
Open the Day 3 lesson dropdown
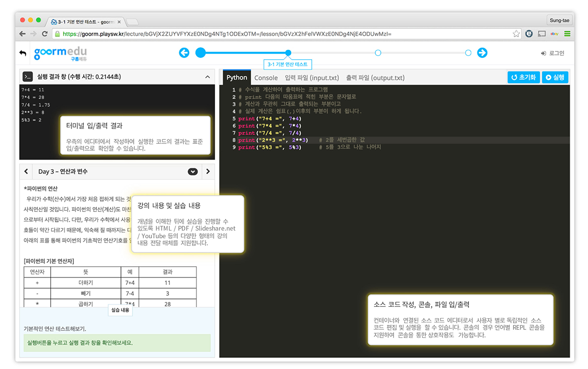coord(193,172)
